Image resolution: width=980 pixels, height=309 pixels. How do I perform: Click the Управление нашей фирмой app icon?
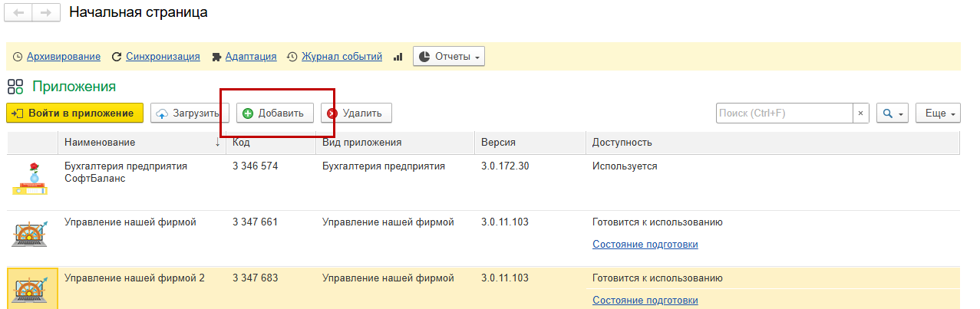coord(31,234)
